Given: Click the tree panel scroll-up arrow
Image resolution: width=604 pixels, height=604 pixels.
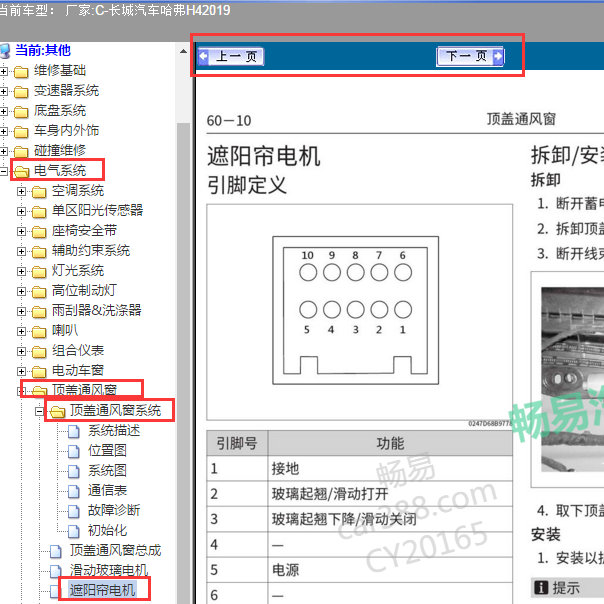Looking at the screenshot, I should coord(183,51).
